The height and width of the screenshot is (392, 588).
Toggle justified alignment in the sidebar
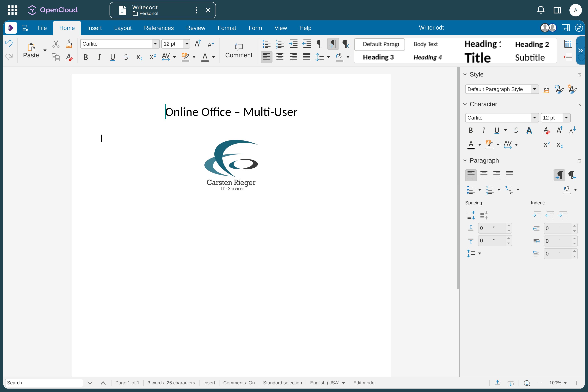510,175
